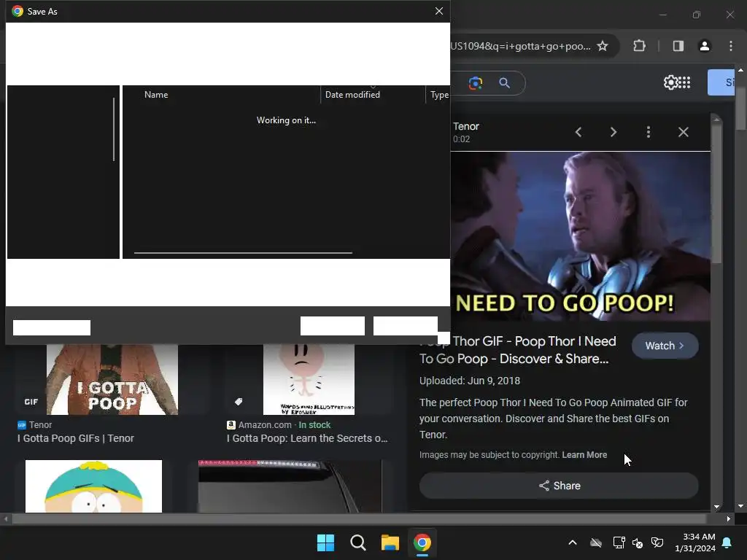Click the muted volume tray icon

[638, 542]
